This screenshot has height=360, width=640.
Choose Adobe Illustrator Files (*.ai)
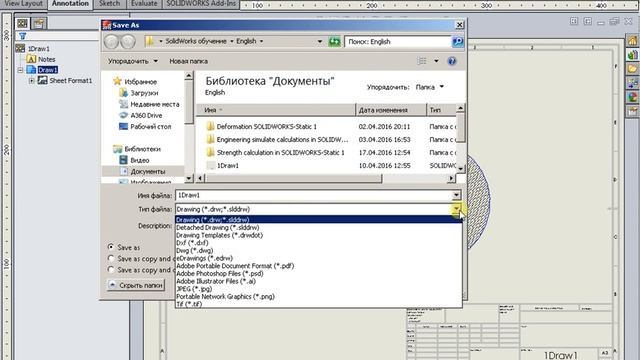click(x=318, y=281)
